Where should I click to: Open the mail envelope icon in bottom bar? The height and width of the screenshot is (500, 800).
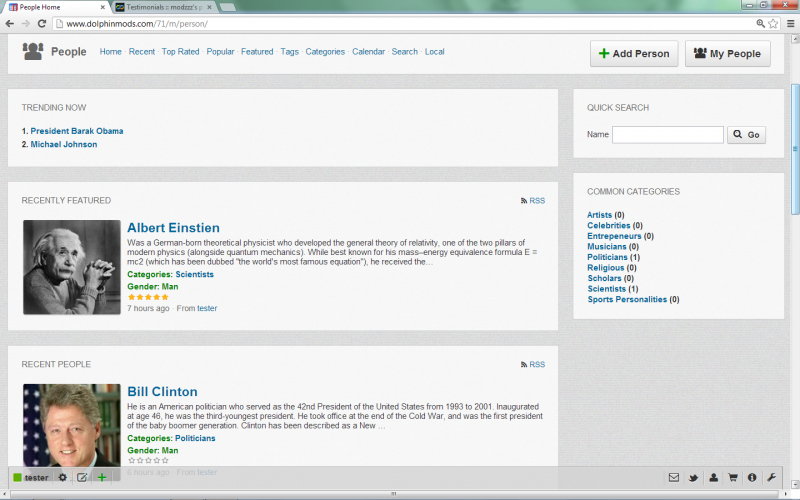674,478
